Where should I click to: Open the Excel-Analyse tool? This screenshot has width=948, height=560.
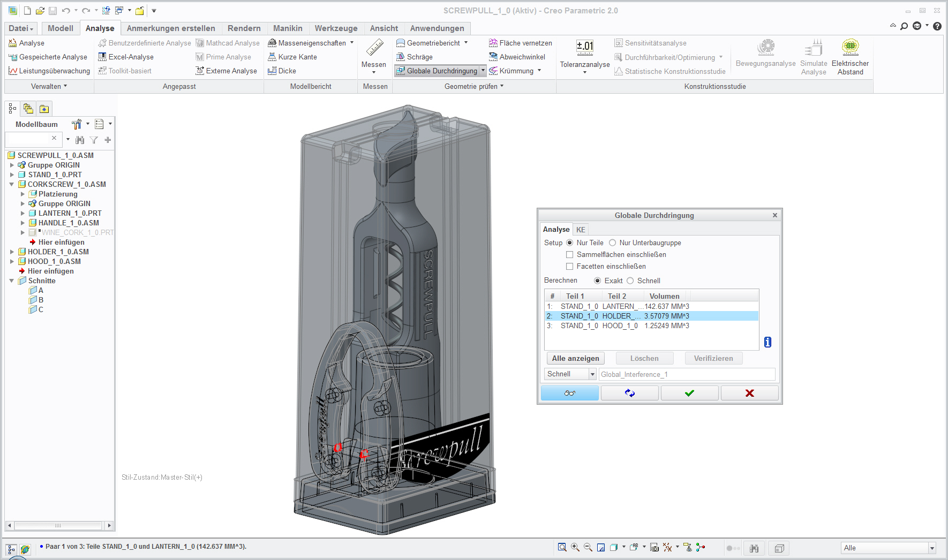[126, 57]
